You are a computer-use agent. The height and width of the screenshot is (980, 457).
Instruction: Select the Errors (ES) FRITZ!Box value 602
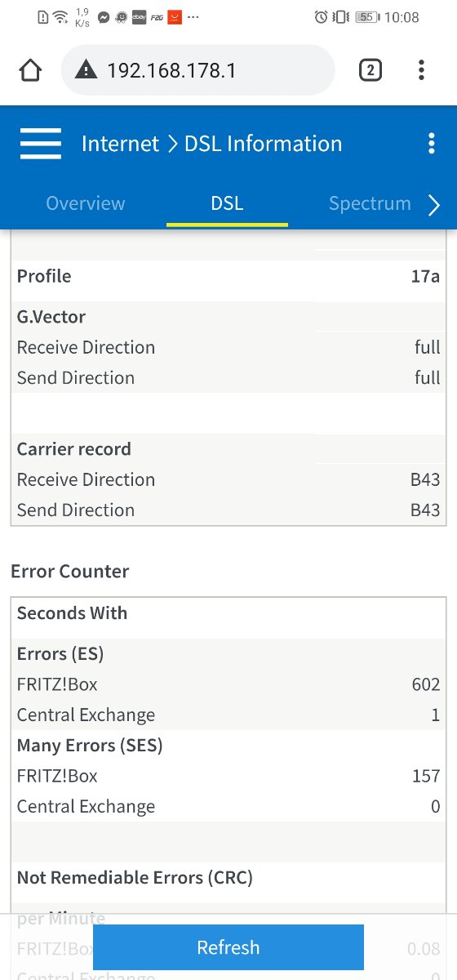point(426,684)
